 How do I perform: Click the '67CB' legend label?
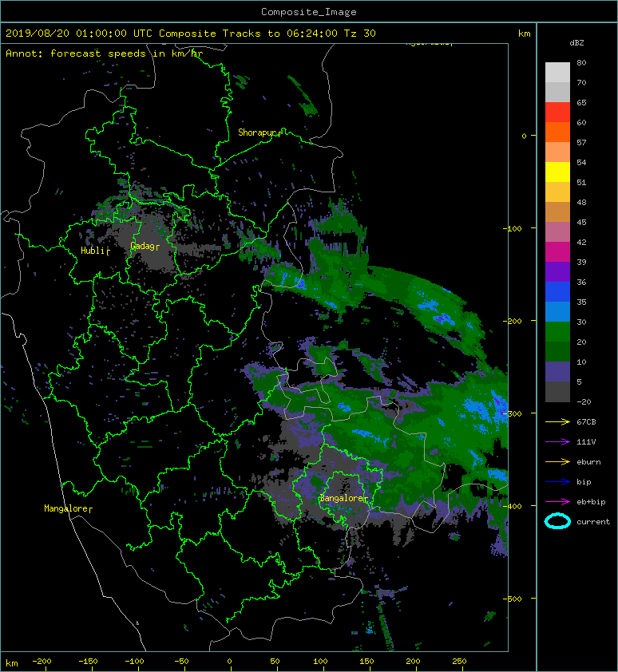point(586,422)
